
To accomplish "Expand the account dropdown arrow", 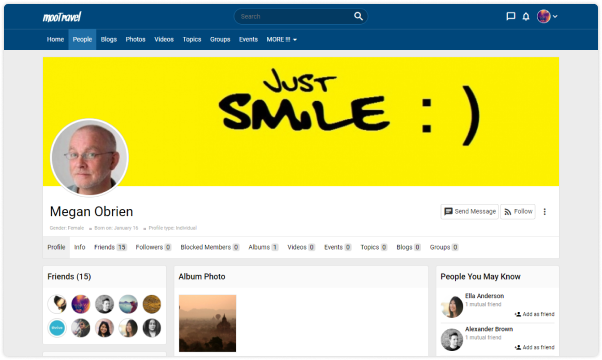I will [x=555, y=17].
